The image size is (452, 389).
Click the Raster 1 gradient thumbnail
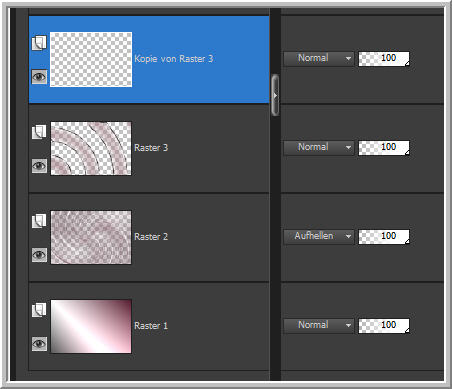[x=91, y=326]
